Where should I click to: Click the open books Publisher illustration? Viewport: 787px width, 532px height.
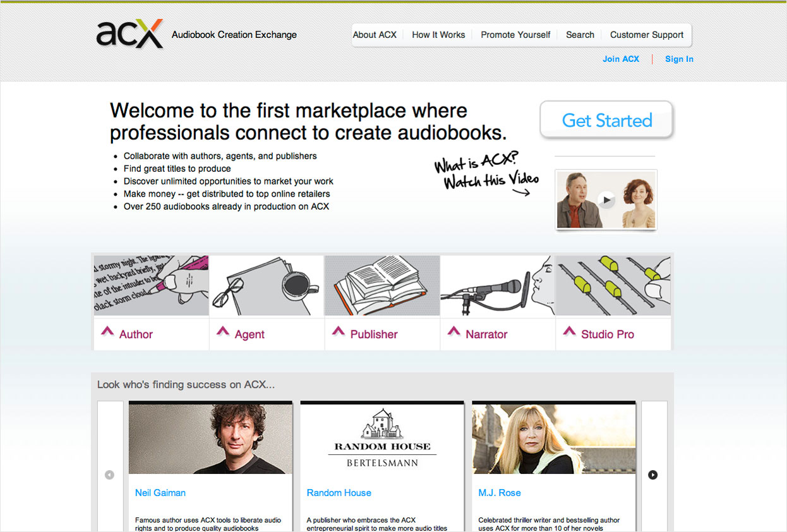pos(382,286)
